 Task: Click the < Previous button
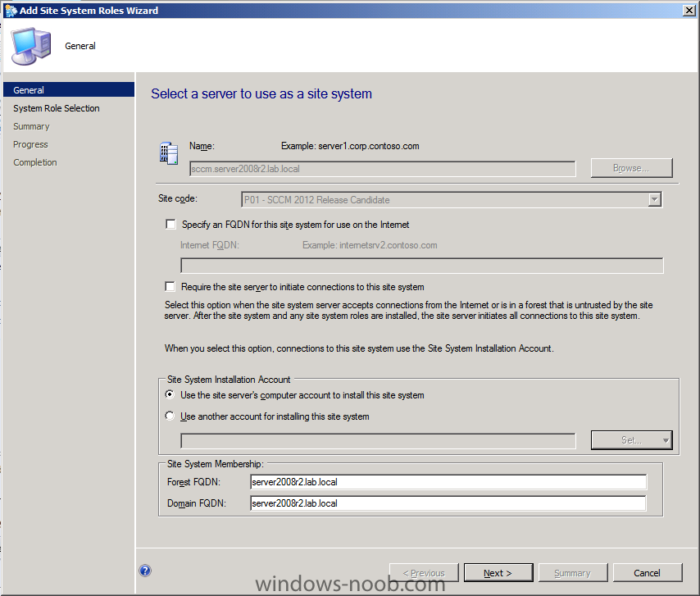(x=424, y=573)
